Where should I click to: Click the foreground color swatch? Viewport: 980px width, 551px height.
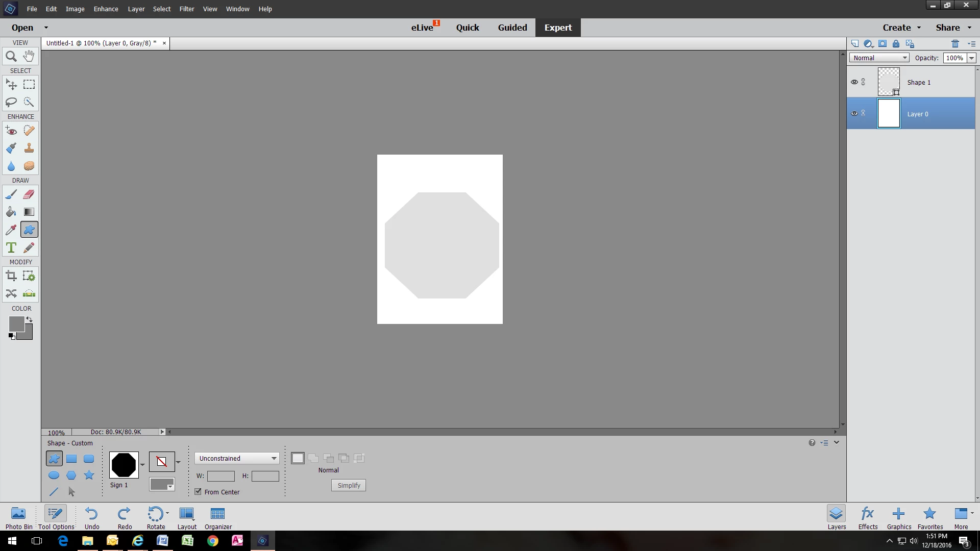click(16, 323)
